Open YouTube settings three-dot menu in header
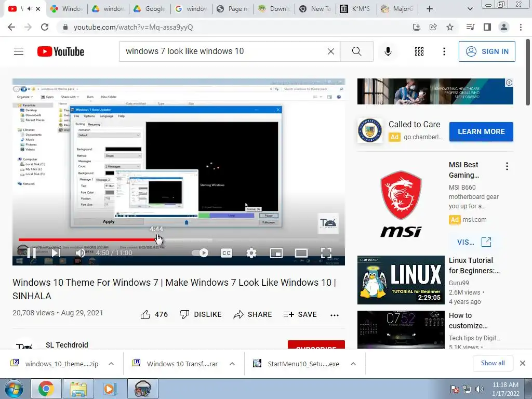The image size is (532, 399). coord(444,51)
